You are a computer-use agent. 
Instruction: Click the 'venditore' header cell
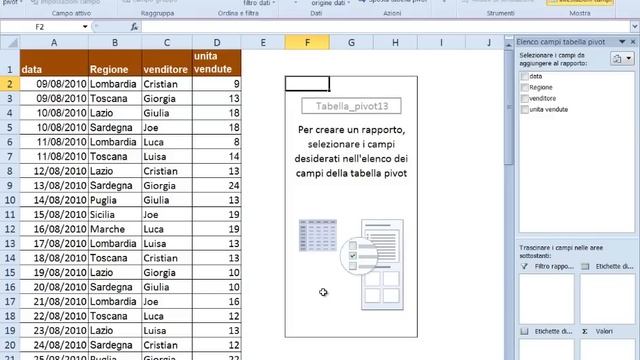pos(167,63)
